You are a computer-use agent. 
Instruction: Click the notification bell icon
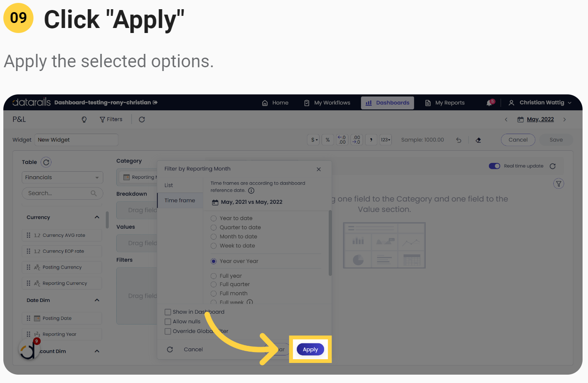[x=489, y=103]
